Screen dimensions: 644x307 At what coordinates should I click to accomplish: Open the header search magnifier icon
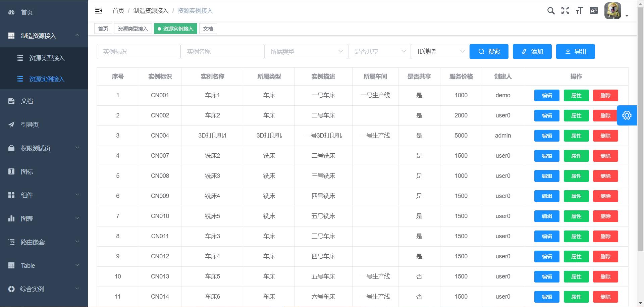pyautogui.click(x=551, y=11)
